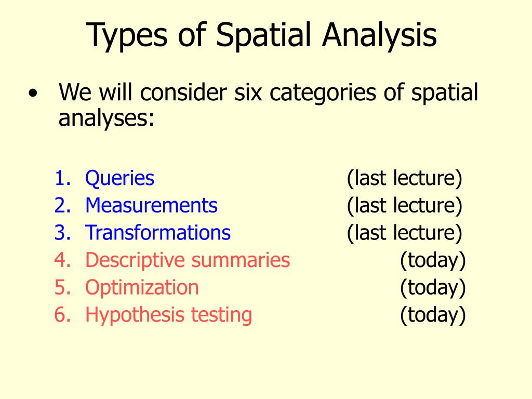Click the number 3 beside Transformations
The width and height of the screenshot is (532, 399).
[x=62, y=233]
